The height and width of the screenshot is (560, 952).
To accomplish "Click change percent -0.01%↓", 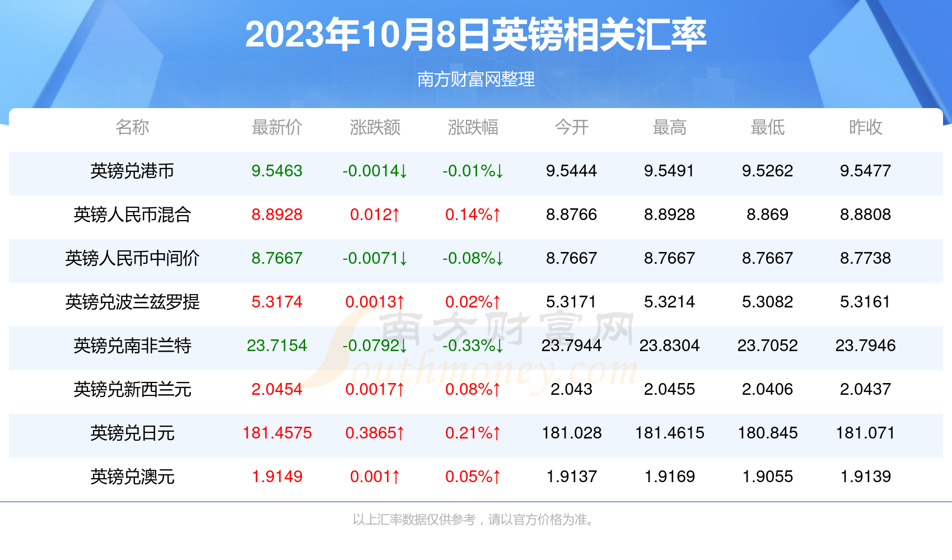I will click(x=473, y=171).
